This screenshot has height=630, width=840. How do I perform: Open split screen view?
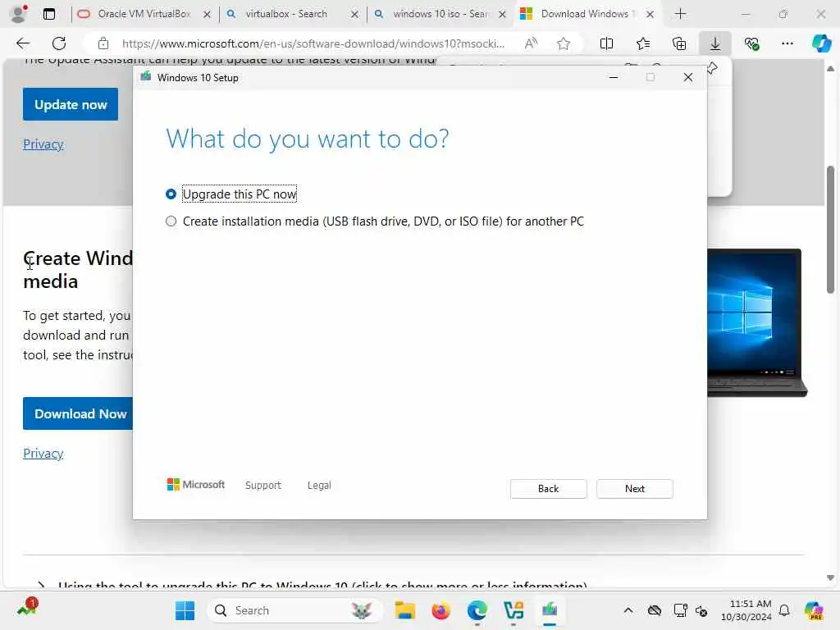click(x=606, y=43)
